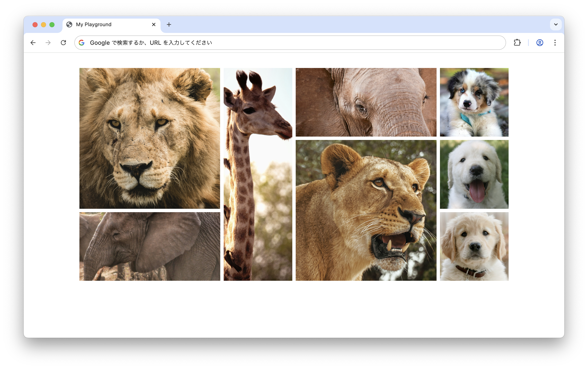Click the golden retriever puppy with collar
The image size is (588, 369).
[474, 246]
